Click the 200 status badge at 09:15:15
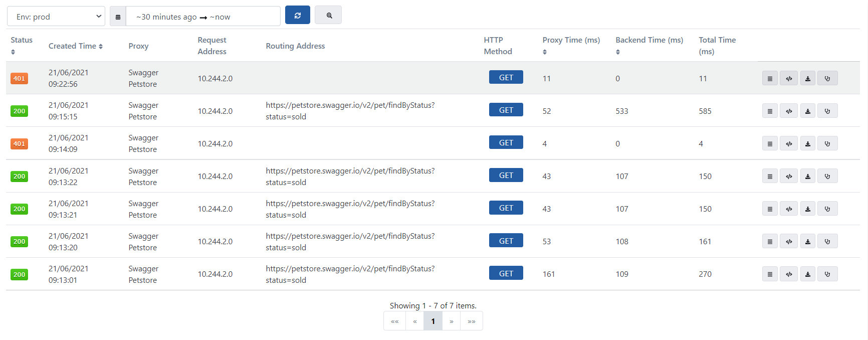Viewport: 868px width, 340px height. click(19, 111)
